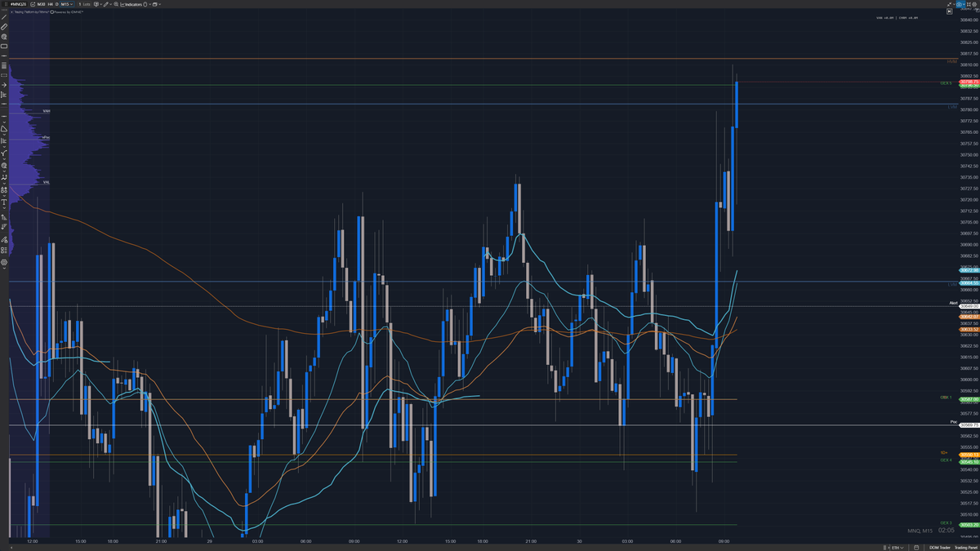Expand the pin icon dropdown arrow
Viewport: 980px width, 551px height.
pos(954,4)
